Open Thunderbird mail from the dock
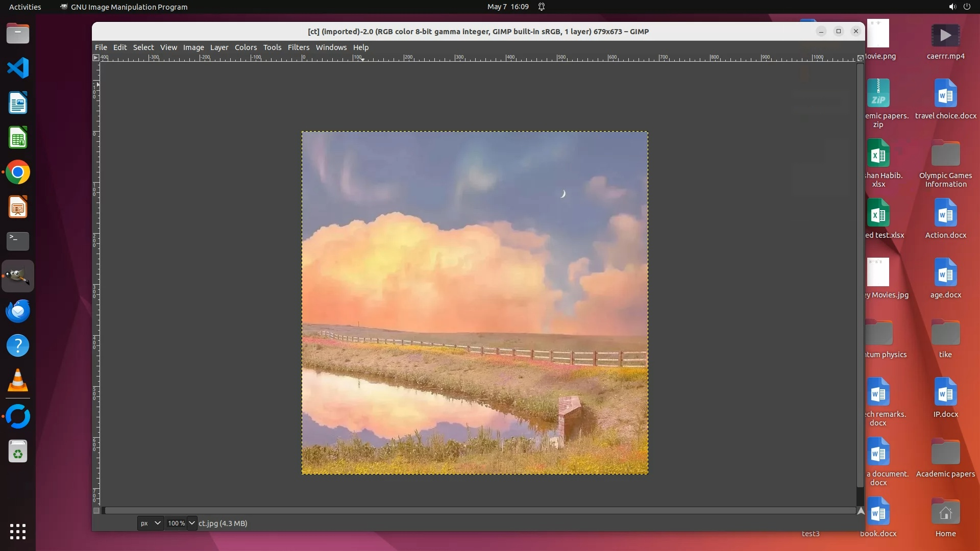The width and height of the screenshot is (980, 551). tap(18, 311)
